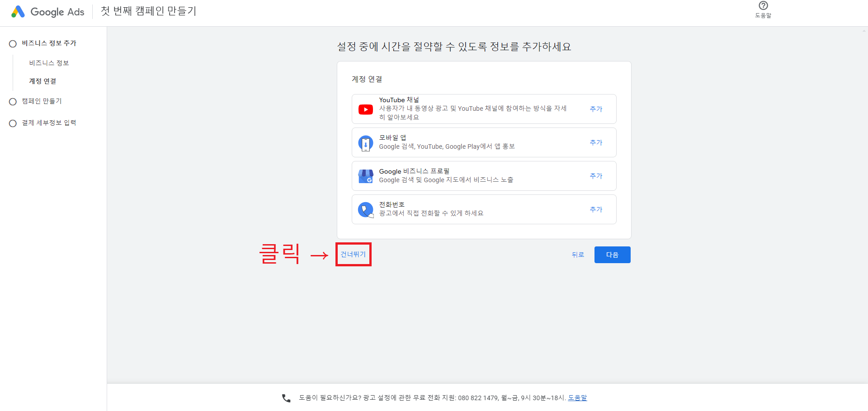This screenshot has height=411, width=868.
Task: Click the Google 비즈니스 프로필 storefront icon
Action: coord(365,176)
